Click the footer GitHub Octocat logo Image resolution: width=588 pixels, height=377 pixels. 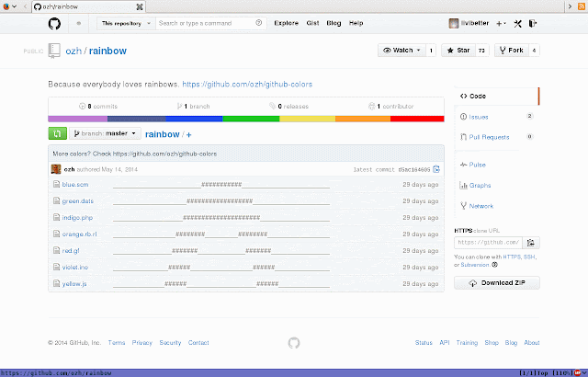click(294, 343)
